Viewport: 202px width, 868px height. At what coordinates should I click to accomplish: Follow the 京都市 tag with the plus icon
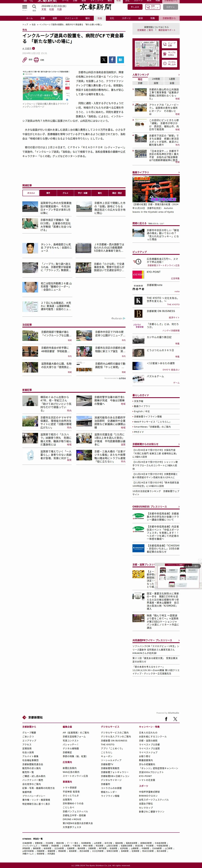click(x=33, y=49)
